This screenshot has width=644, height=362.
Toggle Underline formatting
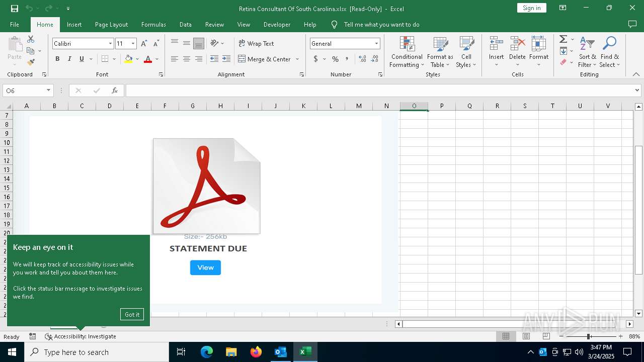click(82, 59)
